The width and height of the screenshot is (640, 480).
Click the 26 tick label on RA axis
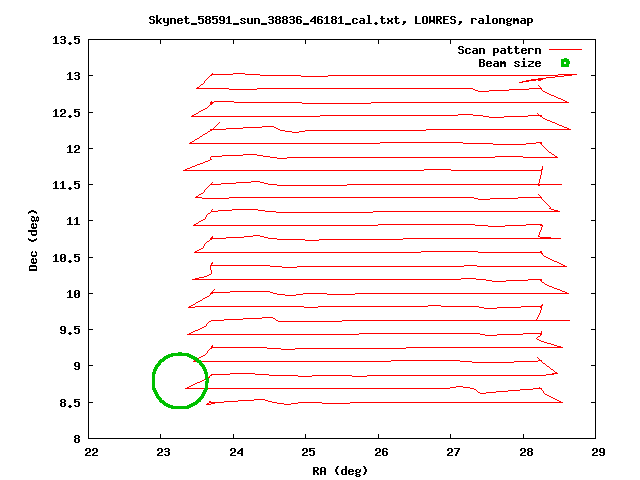(381, 452)
